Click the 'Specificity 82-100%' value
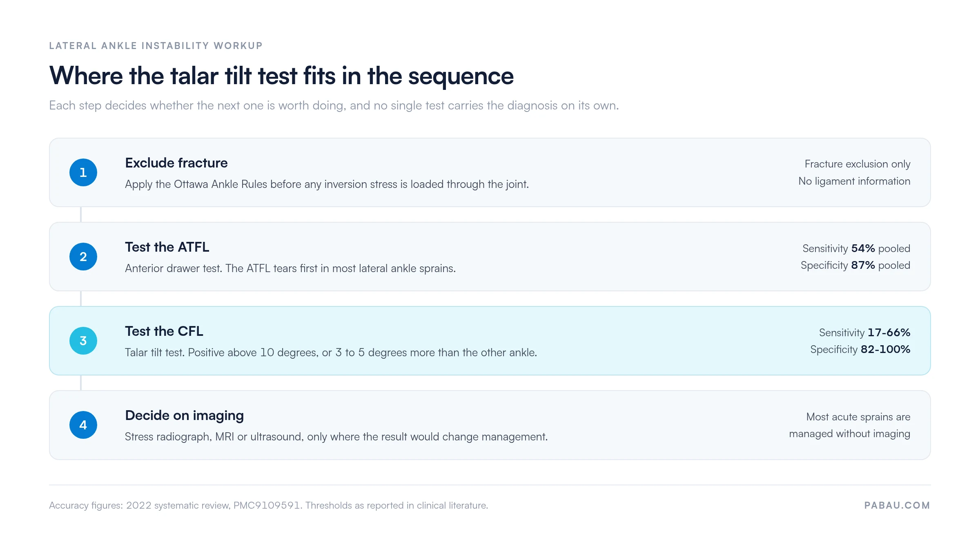This screenshot has height=554, width=980. (860, 350)
